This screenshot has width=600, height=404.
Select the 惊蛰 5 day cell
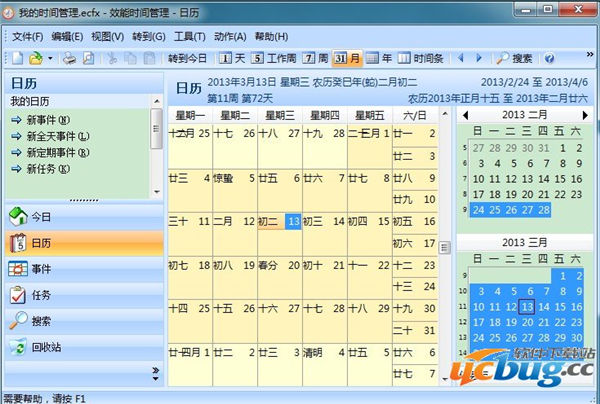tap(234, 191)
